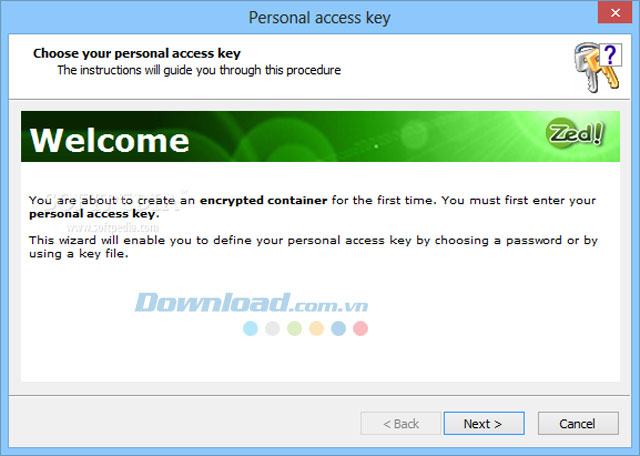Image resolution: width=640 pixels, height=456 pixels.
Task: Proceed with the Next > button
Action: [x=484, y=423]
